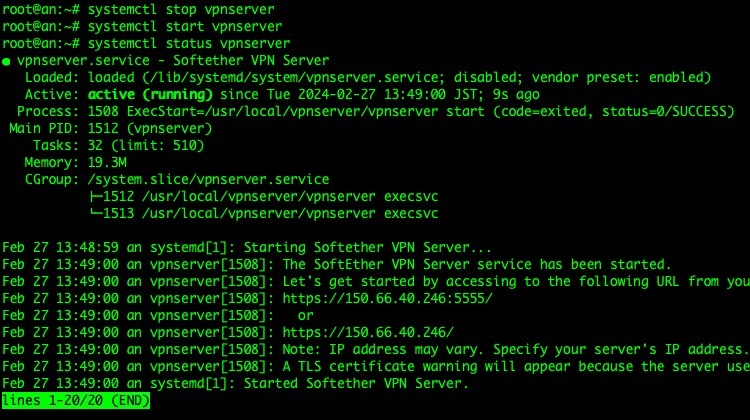Click the 'Tasks: 32 (limit: 510)' line
The image size is (750, 420).
tap(118, 145)
